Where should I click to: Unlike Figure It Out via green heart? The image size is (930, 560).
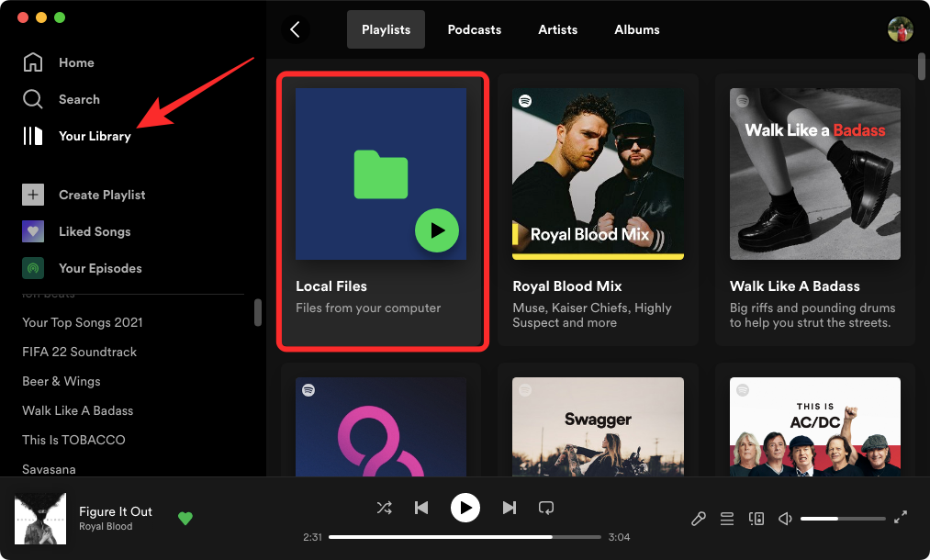[185, 519]
